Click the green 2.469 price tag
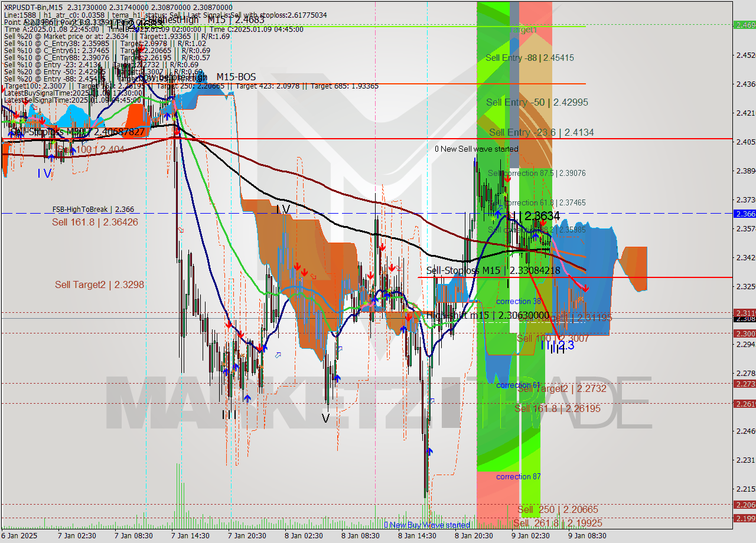 (x=744, y=25)
